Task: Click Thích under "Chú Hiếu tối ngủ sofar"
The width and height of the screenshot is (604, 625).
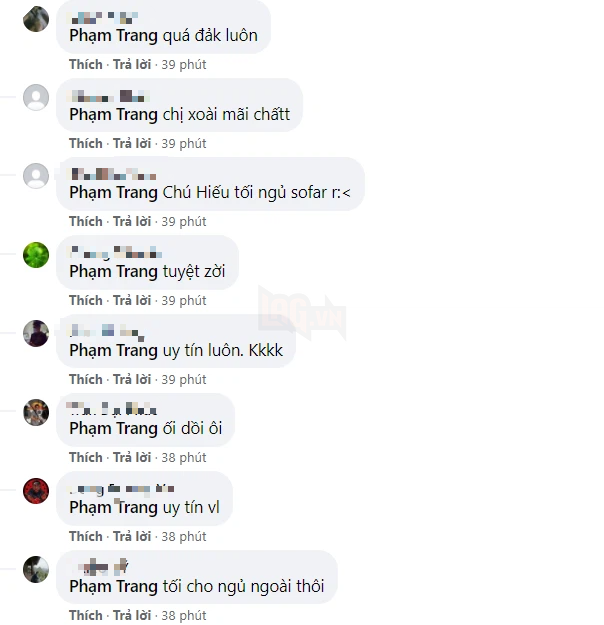Action: (x=86, y=221)
